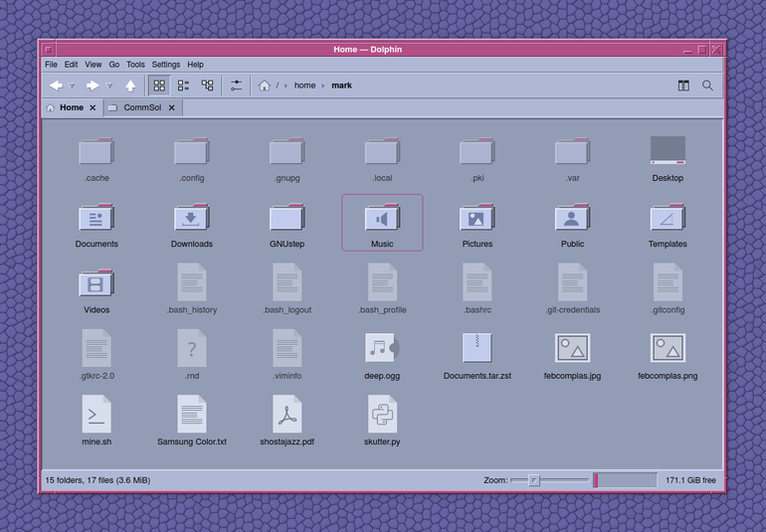The image size is (766, 532).
Task: Select the deep.ogg audio file
Action: [x=382, y=356]
